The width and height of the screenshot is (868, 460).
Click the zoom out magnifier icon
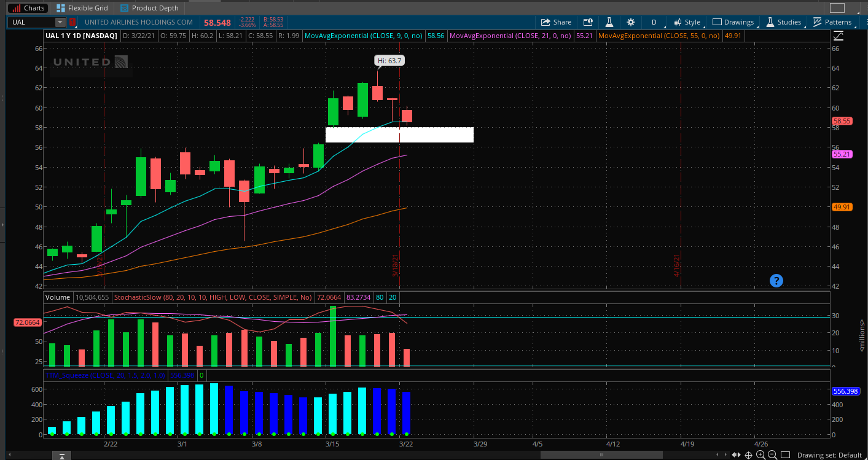pos(773,455)
